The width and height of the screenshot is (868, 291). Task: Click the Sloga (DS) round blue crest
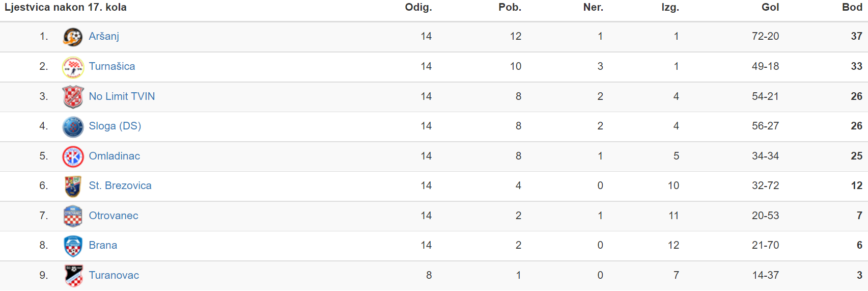tap(73, 126)
